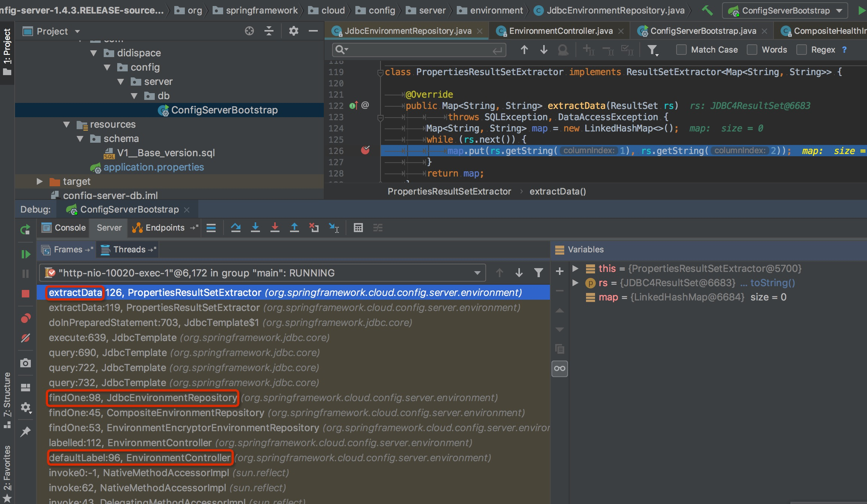867x504 pixels.
Task: Open View Breakpoints icon
Action: (x=26, y=318)
